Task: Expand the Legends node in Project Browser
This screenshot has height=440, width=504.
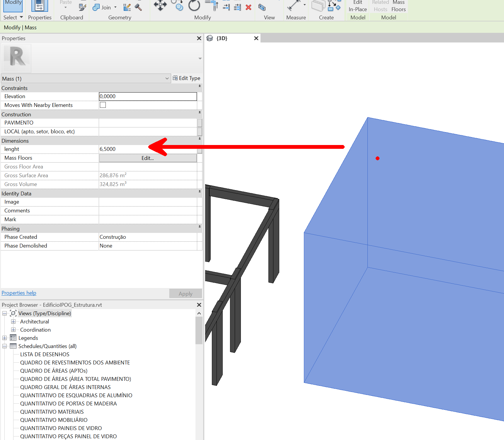Action: (x=4, y=338)
